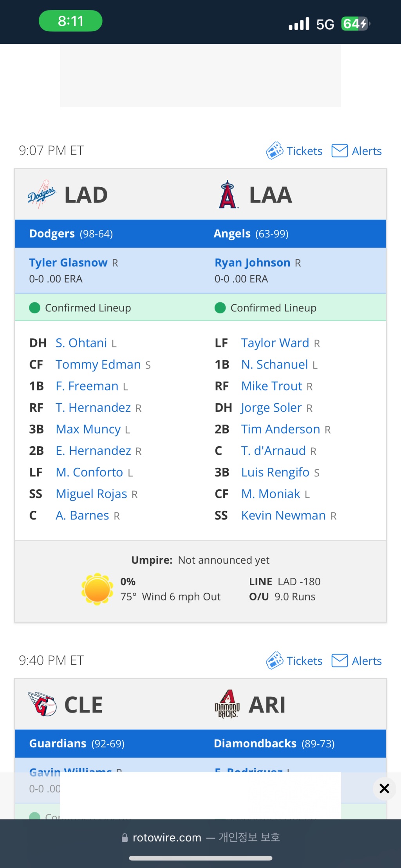
Task: Select S. Ohtani in Dodgers lineup
Action: click(81, 343)
